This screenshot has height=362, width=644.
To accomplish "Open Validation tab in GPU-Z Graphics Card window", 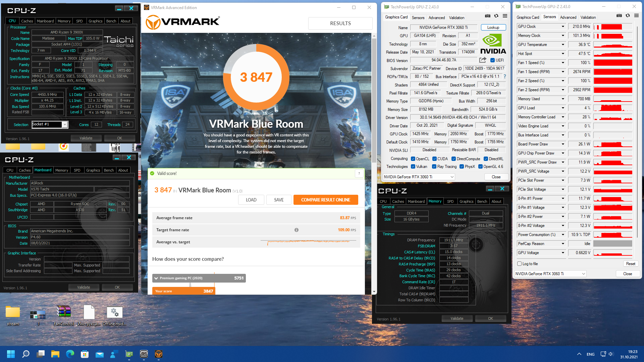I will coord(457,18).
